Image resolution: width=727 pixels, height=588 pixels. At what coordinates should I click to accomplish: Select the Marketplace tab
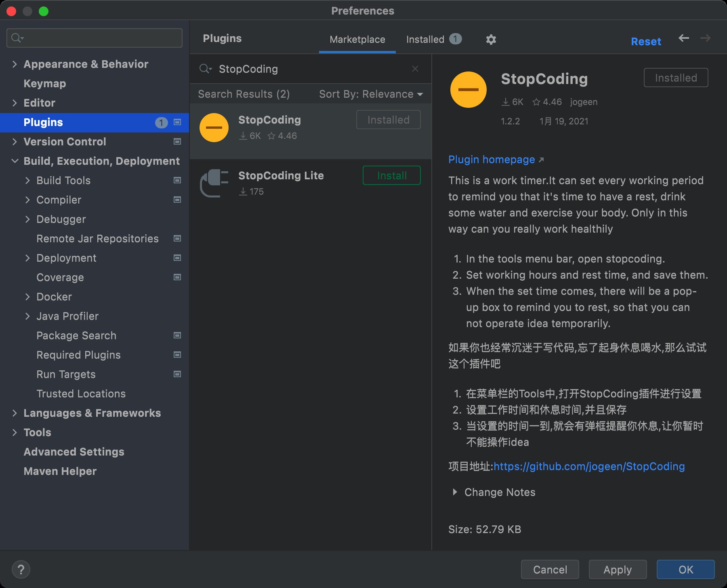click(x=357, y=39)
